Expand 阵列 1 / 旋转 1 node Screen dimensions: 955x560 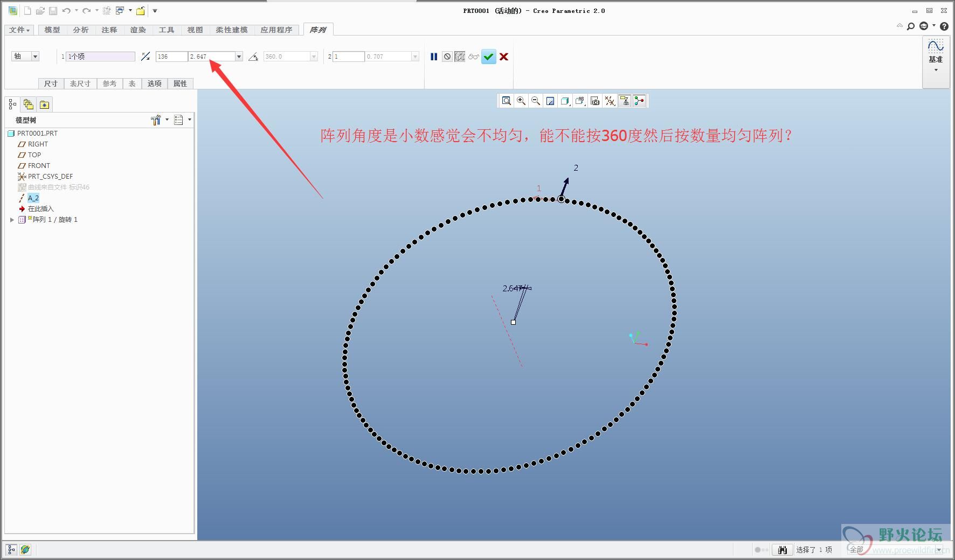pos(12,220)
